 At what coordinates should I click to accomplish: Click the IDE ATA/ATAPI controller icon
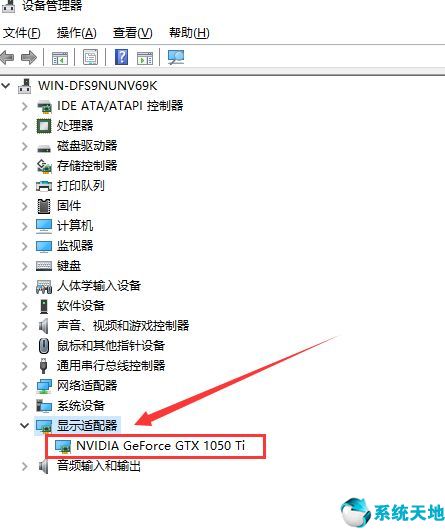tap(44, 106)
